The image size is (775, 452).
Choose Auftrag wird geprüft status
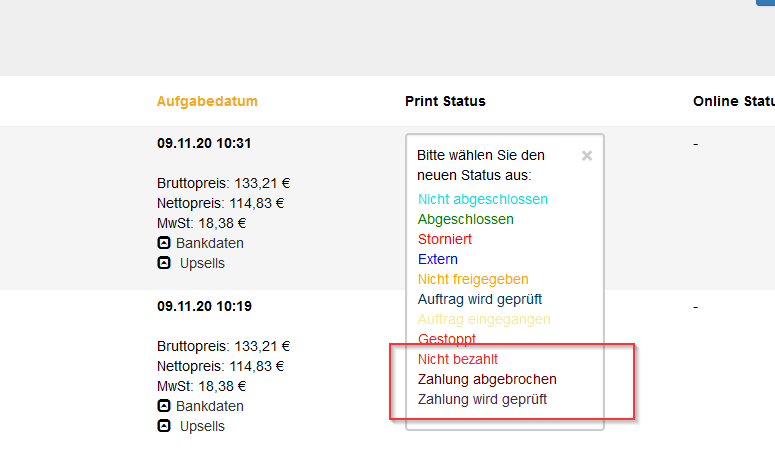tap(479, 299)
